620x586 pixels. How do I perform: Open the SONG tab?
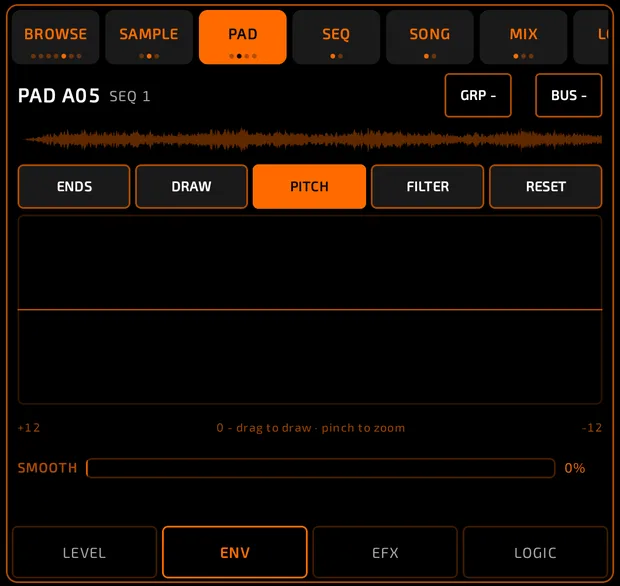click(430, 37)
